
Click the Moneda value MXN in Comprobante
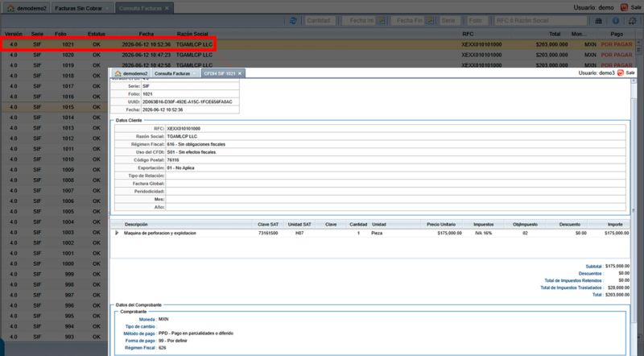pyautogui.click(x=163, y=319)
